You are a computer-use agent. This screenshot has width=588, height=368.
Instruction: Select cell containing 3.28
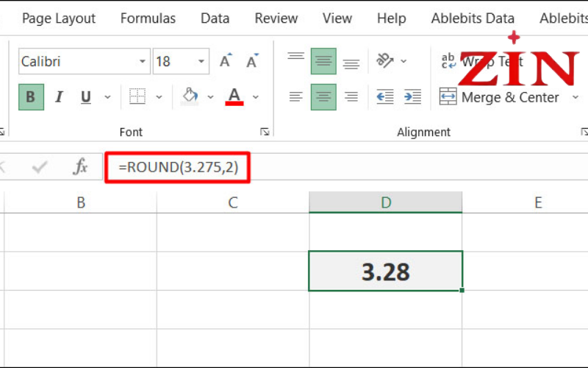385,271
